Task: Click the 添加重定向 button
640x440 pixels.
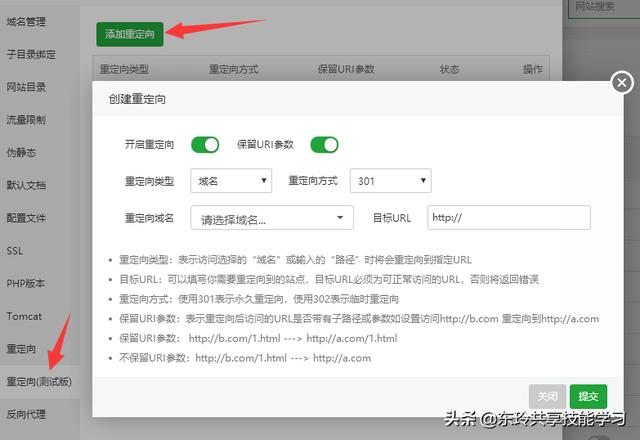Action: 130,34
